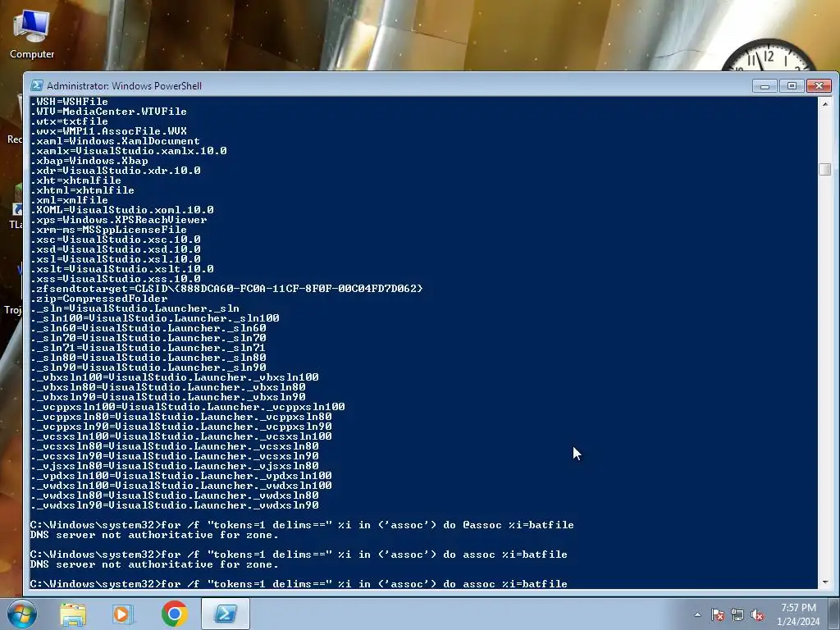Viewport: 840px width, 630px height.
Task: Click the ".xhtml=xhtmlfile" line
Action: tap(83, 190)
